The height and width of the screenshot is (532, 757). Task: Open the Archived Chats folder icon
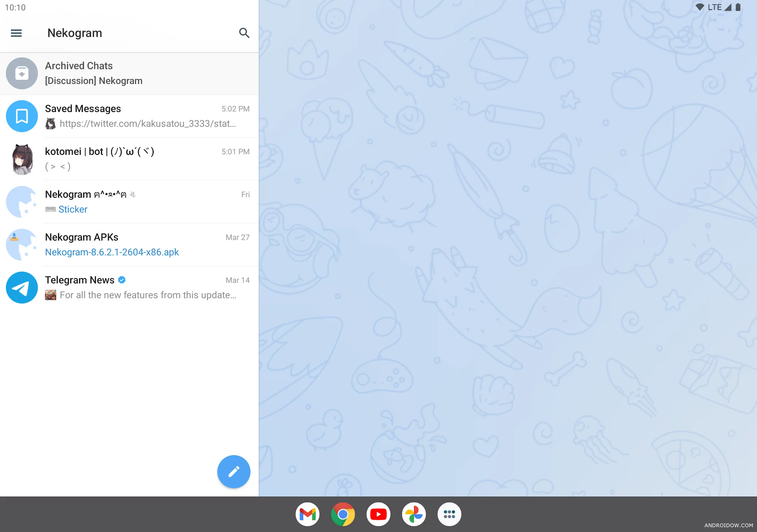click(22, 73)
